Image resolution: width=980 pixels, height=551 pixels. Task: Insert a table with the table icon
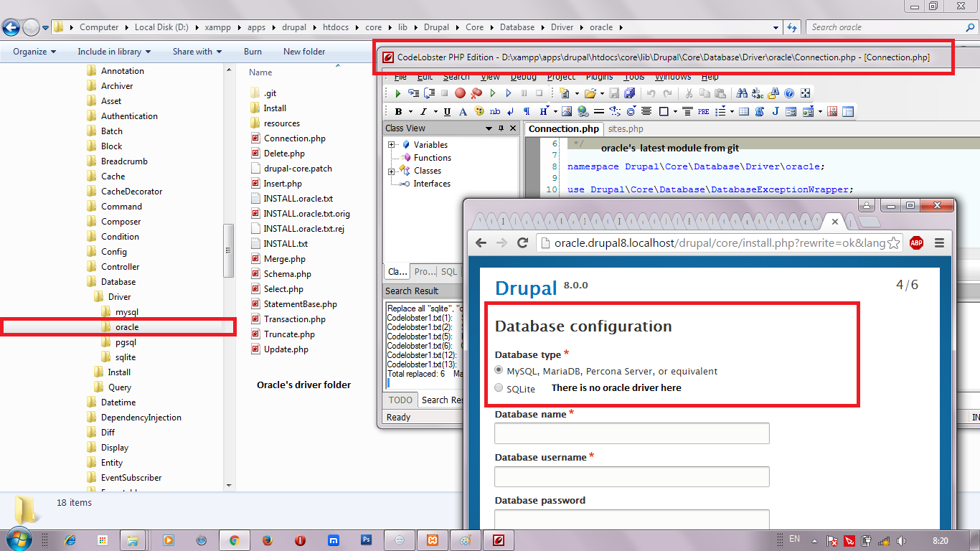[743, 111]
